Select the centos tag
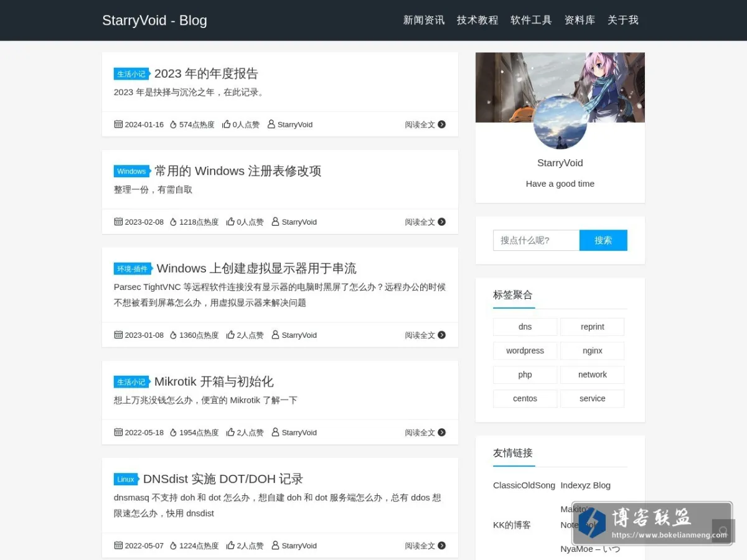This screenshot has height=560, width=747. click(525, 399)
